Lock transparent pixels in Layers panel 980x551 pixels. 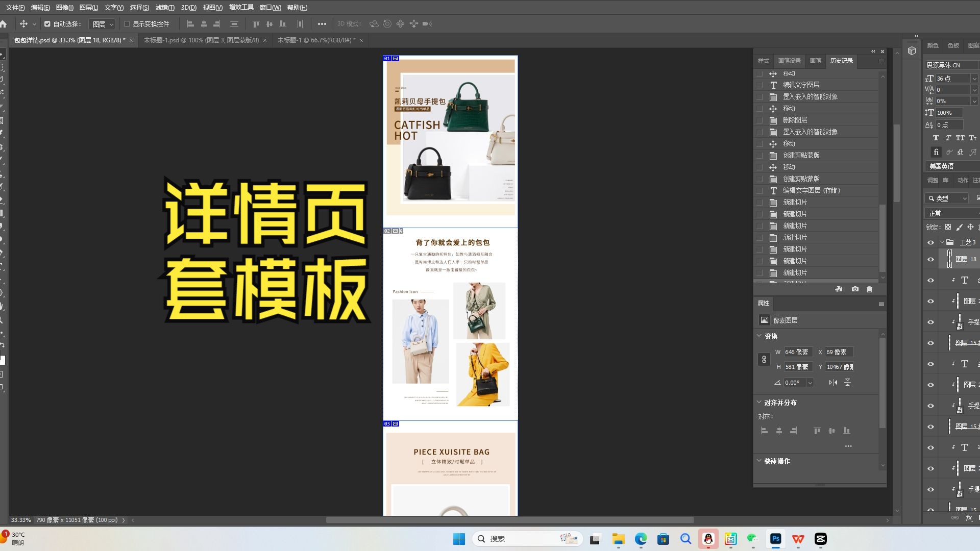pyautogui.click(x=948, y=228)
